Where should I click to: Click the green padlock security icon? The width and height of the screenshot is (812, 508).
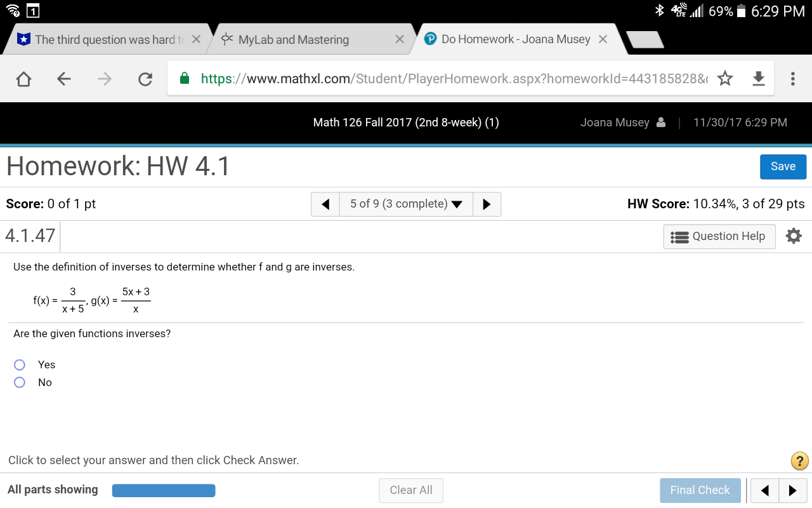pyautogui.click(x=185, y=78)
